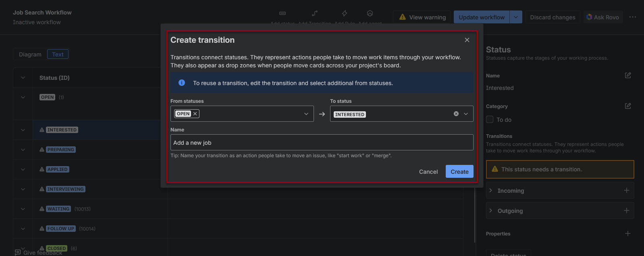Click the Create button
This screenshot has height=256, width=644.
tap(459, 171)
